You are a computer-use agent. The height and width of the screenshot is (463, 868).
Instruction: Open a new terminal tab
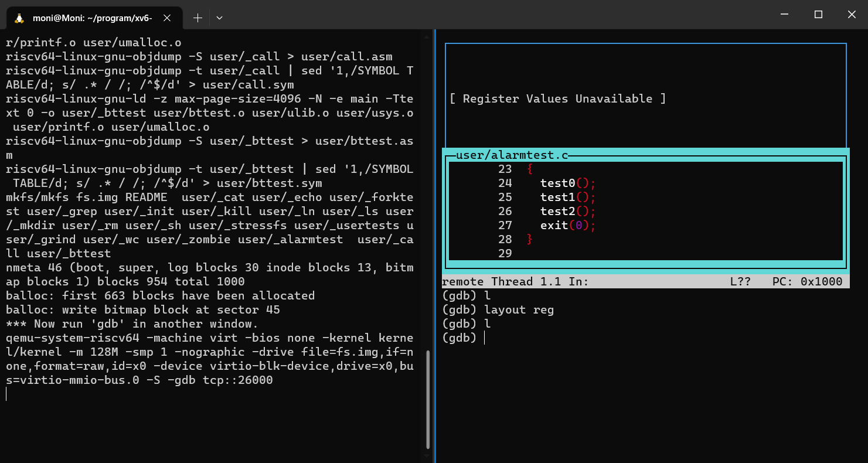click(198, 18)
